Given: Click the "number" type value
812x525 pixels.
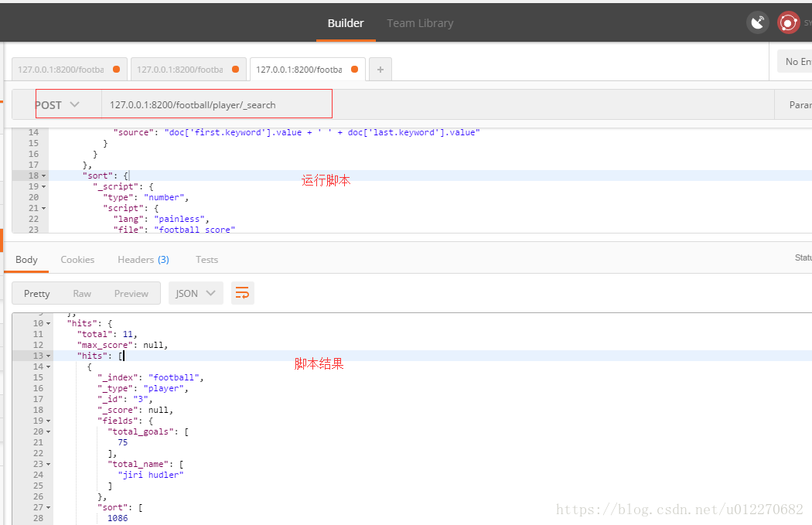Looking at the screenshot, I should [x=164, y=197].
